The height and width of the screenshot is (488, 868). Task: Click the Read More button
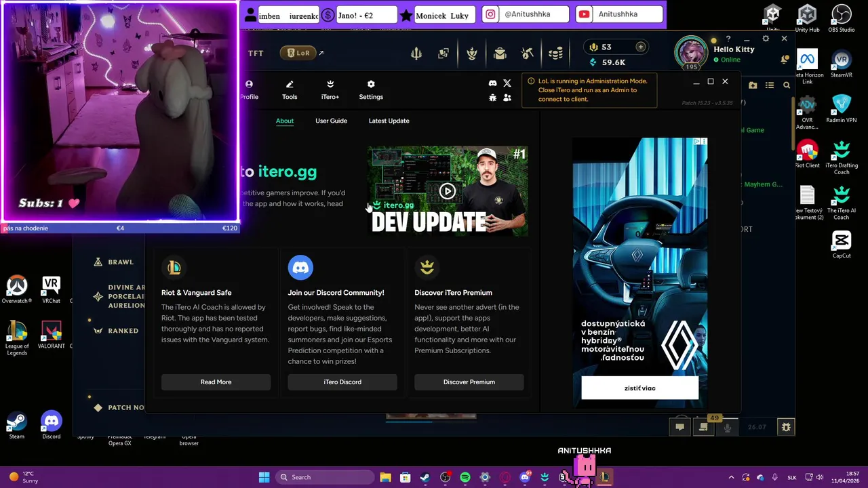point(216,382)
